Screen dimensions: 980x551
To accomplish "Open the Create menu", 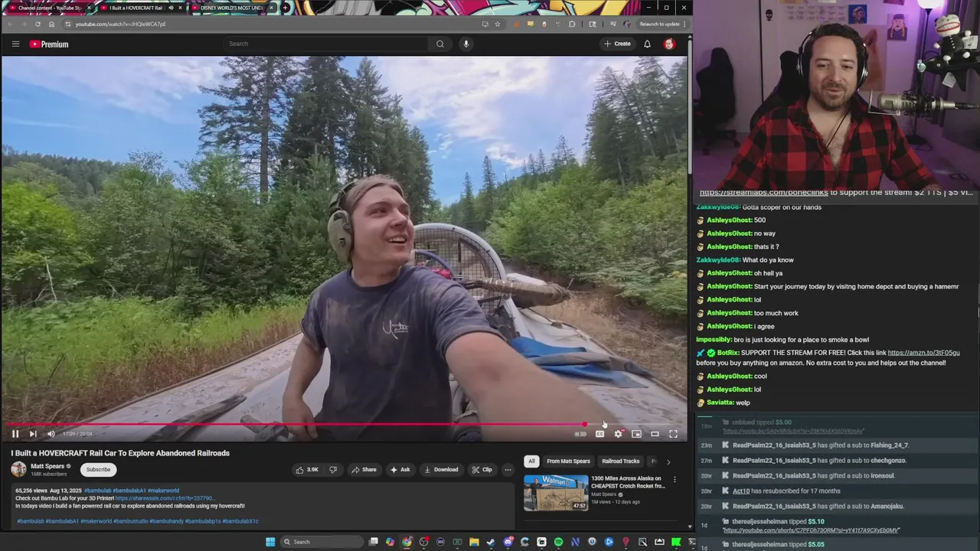I will pos(617,44).
